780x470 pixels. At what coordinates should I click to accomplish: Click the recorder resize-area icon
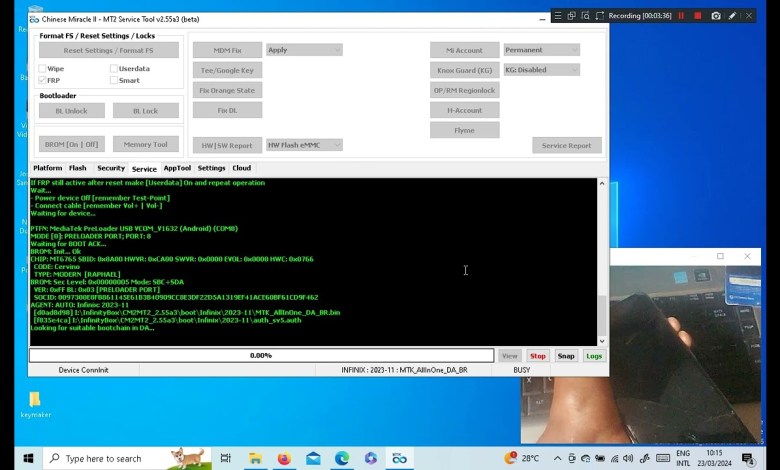tap(600, 16)
